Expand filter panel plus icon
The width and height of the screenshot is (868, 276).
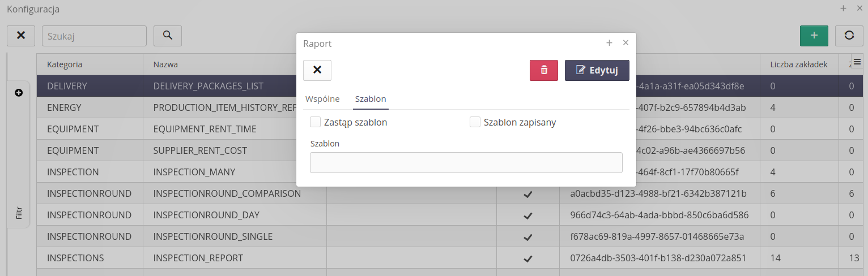[18, 93]
